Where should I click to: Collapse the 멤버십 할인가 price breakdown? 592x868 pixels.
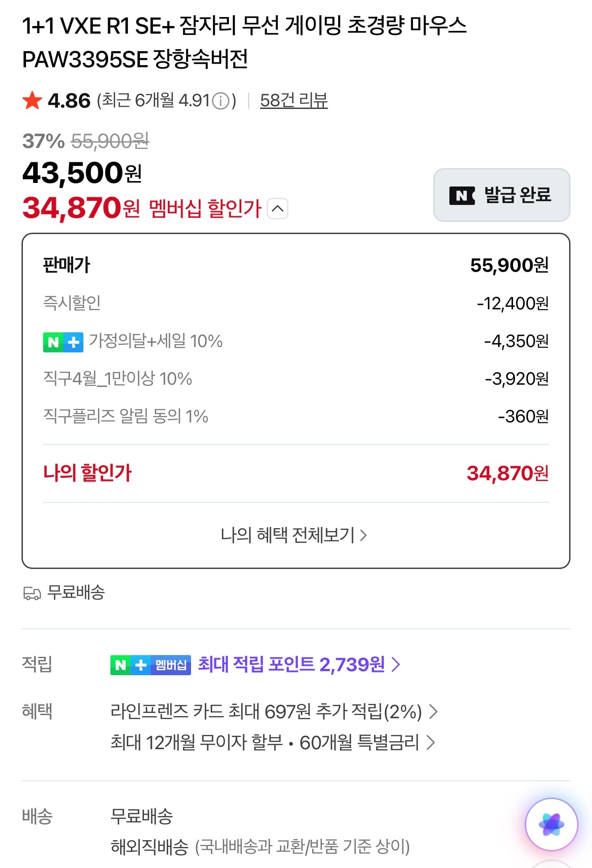tap(278, 208)
